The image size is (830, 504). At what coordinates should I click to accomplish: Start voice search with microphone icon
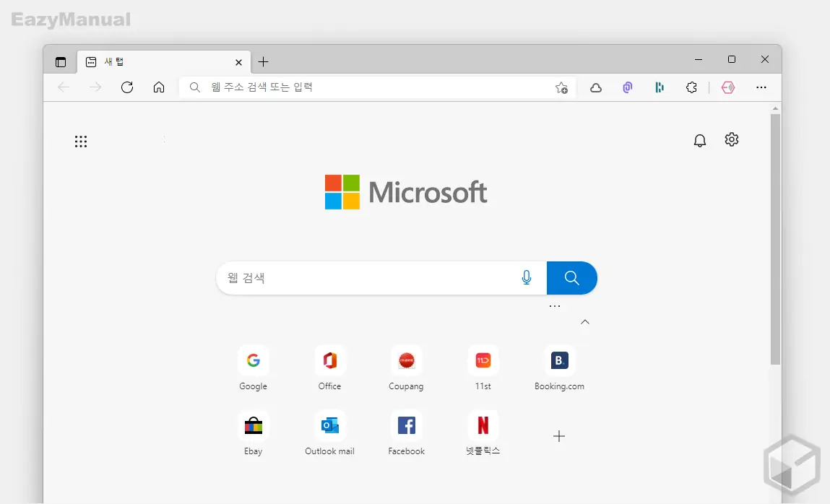527,278
